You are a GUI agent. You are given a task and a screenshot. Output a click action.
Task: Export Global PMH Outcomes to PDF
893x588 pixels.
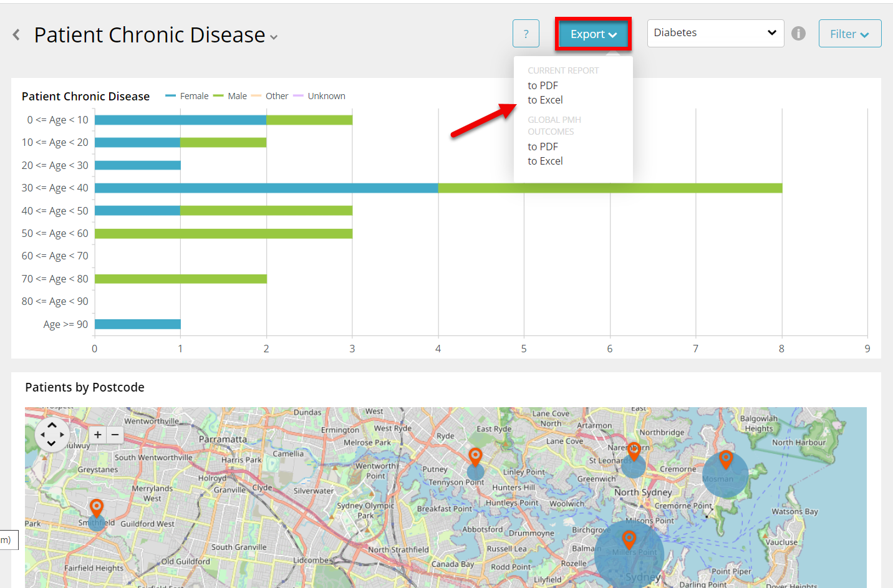[543, 147]
